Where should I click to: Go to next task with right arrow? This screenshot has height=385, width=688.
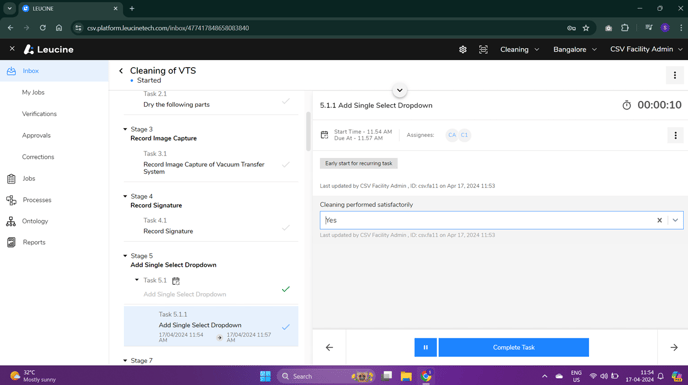[674, 347]
